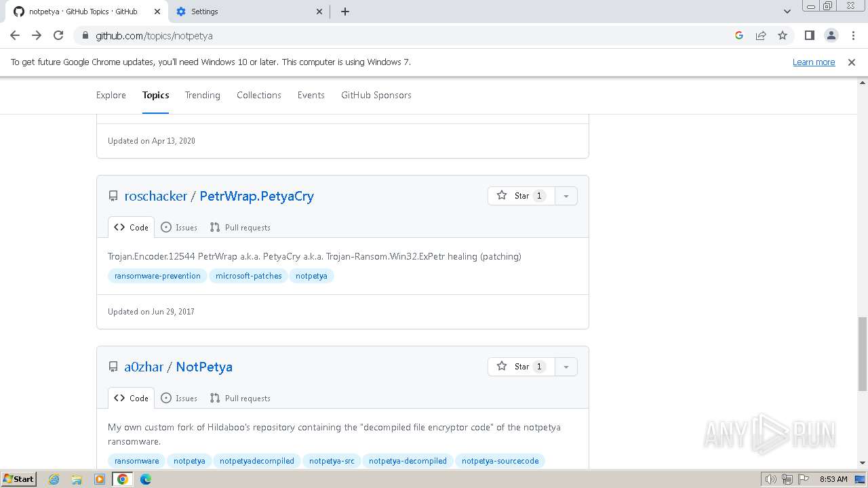868x488 pixels.
Task: Go forward in browser history
Action: [37, 35]
